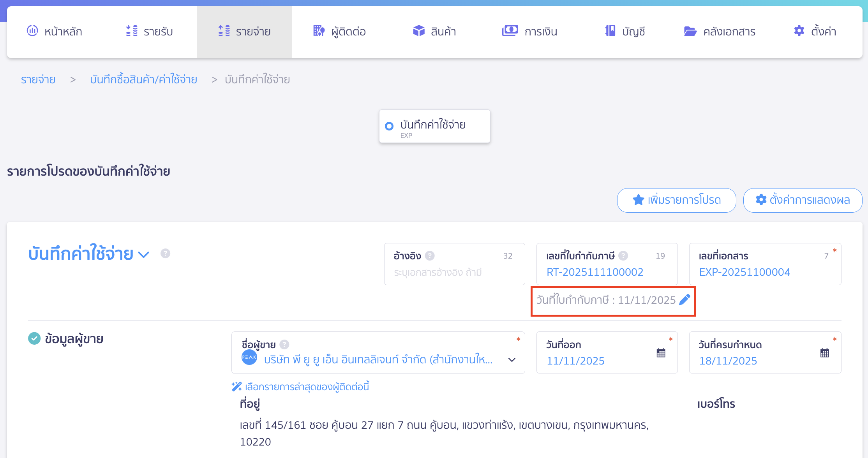
Task: Expand the บันทึกค่าใช้จ่าย document type dropdown
Action: [x=143, y=255]
